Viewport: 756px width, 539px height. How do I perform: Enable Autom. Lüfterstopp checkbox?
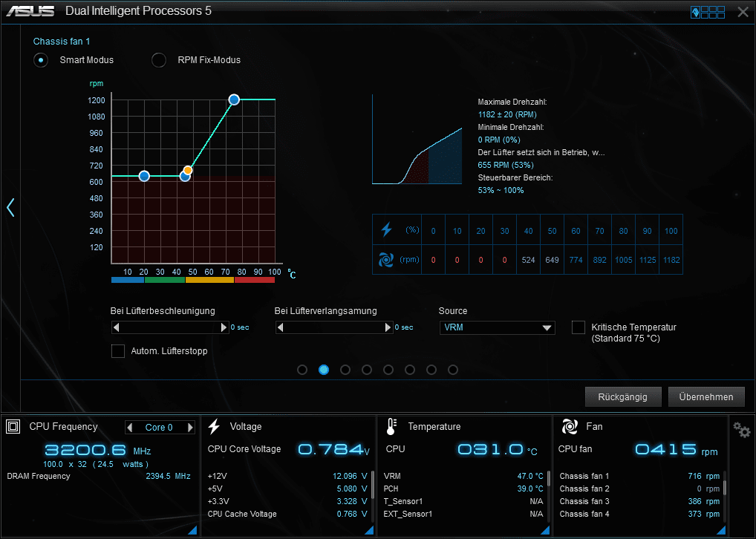[x=118, y=351]
